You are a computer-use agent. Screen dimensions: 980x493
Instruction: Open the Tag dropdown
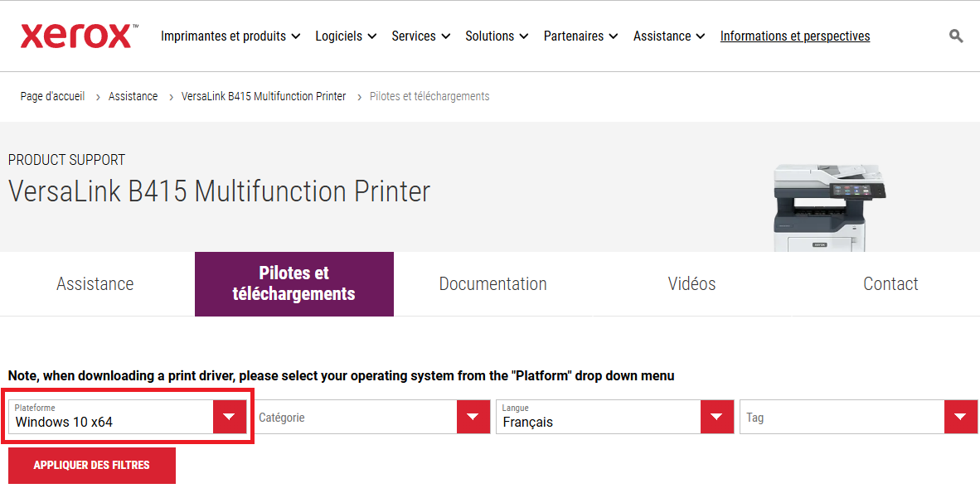tap(852, 418)
